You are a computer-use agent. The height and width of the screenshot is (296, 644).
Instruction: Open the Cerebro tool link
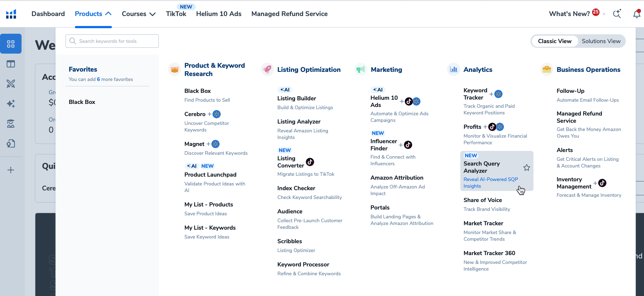click(195, 114)
